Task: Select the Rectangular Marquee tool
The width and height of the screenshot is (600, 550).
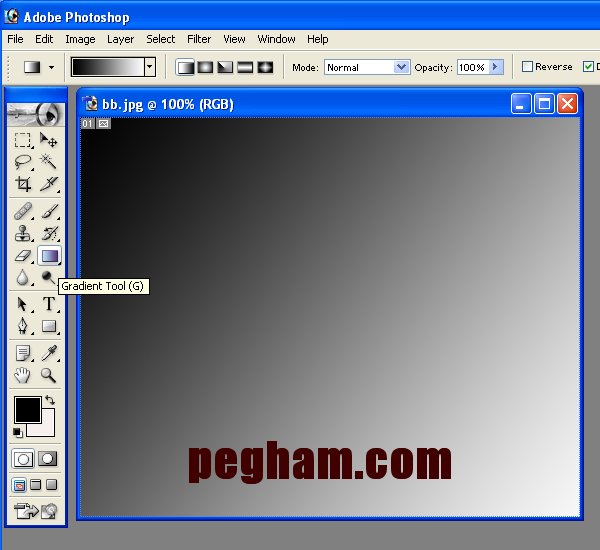Action: click(x=23, y=140)
